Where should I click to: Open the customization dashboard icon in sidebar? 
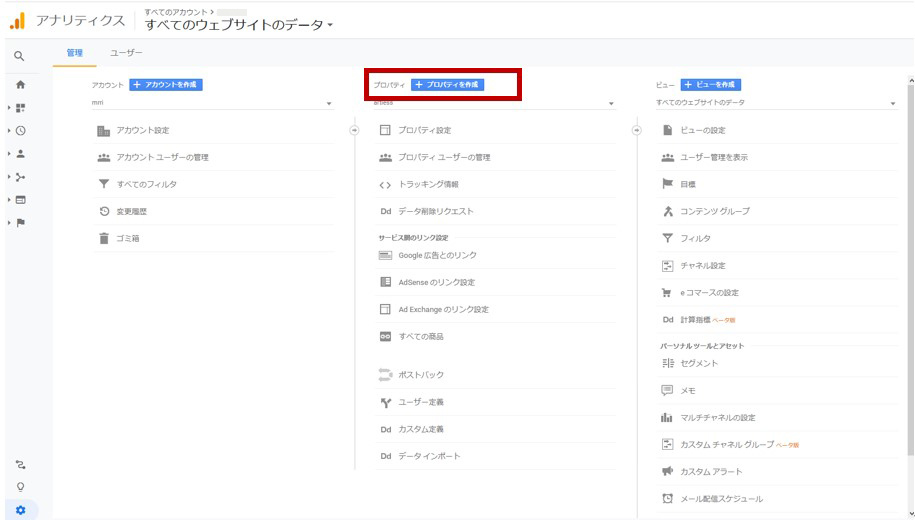(21, 108)
